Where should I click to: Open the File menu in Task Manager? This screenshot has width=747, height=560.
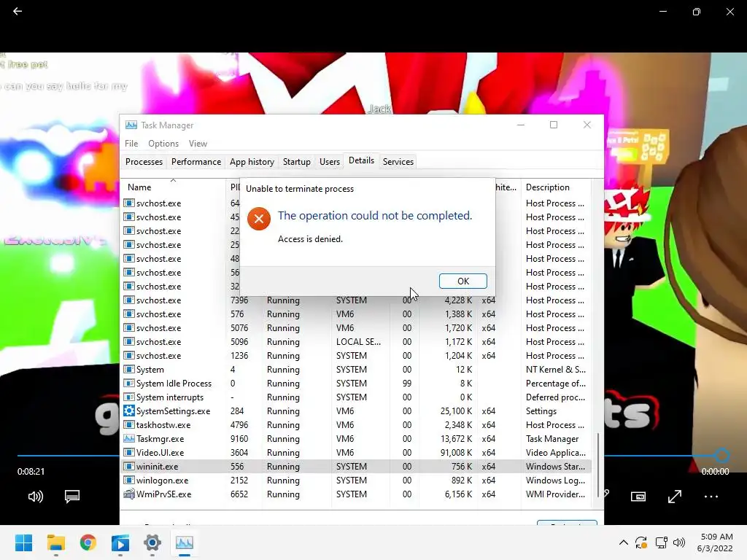pos(131,144)
